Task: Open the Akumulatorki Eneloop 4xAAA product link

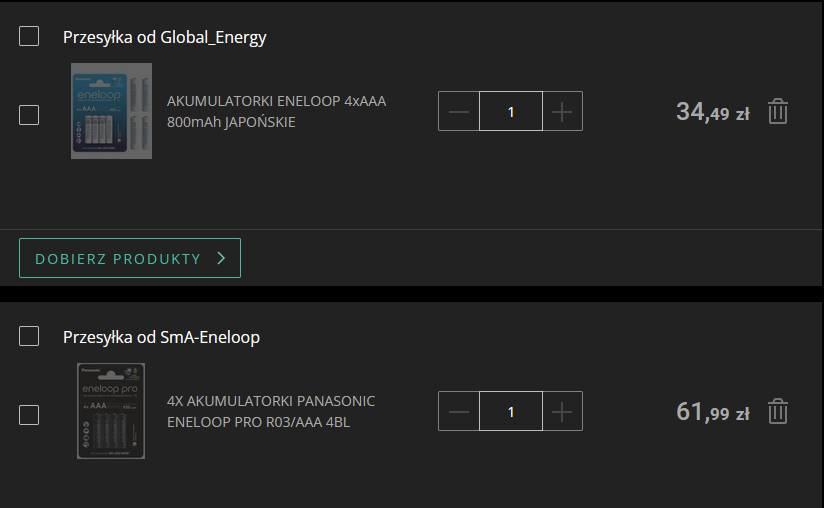Action: (276, 111)
